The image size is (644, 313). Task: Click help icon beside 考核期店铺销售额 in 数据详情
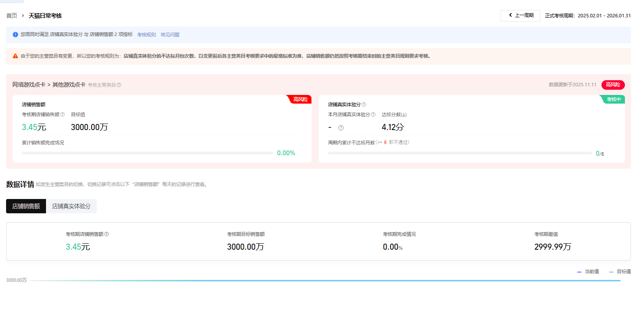tap(107, 234)
